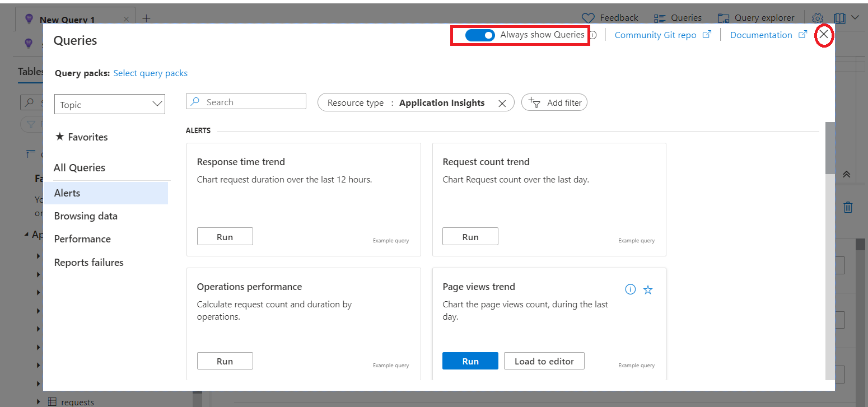Open Queries button in background toolbar

(x=678, y=18)
